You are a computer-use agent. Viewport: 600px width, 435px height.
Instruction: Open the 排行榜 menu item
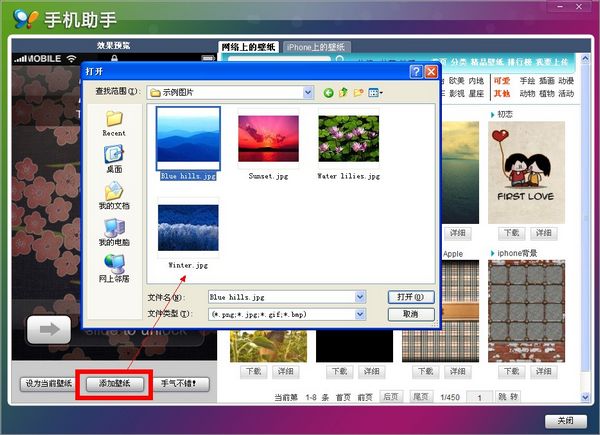(520, 62)
